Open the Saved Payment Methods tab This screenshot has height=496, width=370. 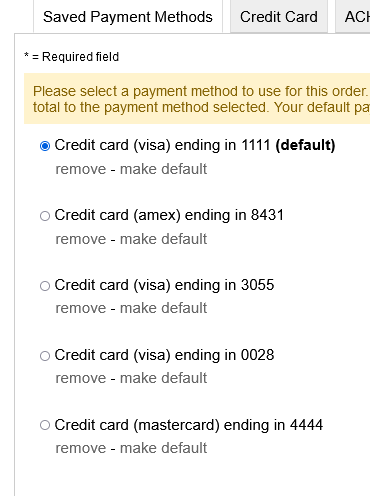pos(128,17)
